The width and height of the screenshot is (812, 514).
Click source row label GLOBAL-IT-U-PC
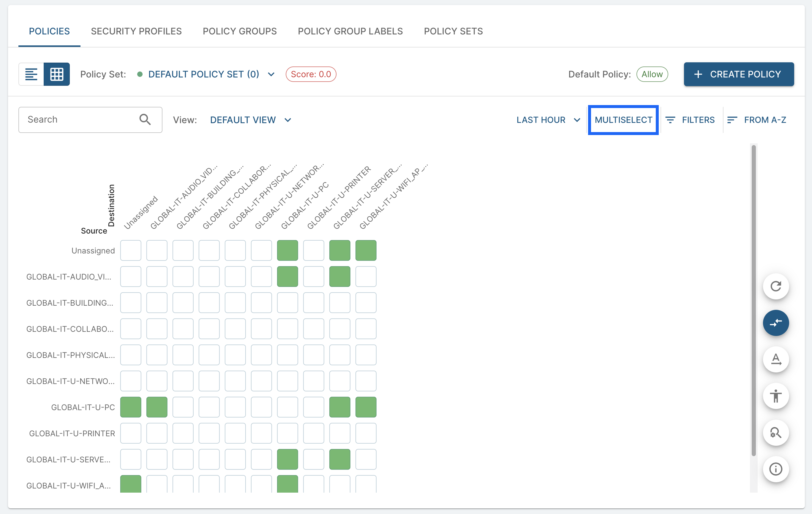[83, 407]
